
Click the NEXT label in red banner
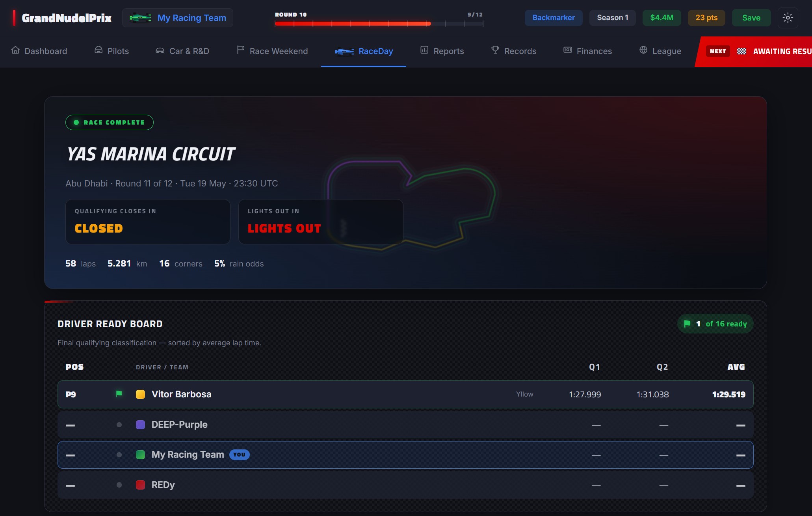pyautogui.click(x=718, y=51)
